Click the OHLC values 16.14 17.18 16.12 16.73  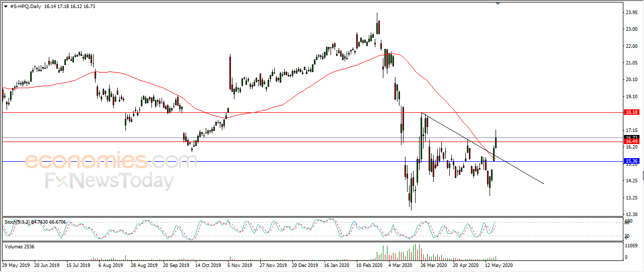coord(69,6)
